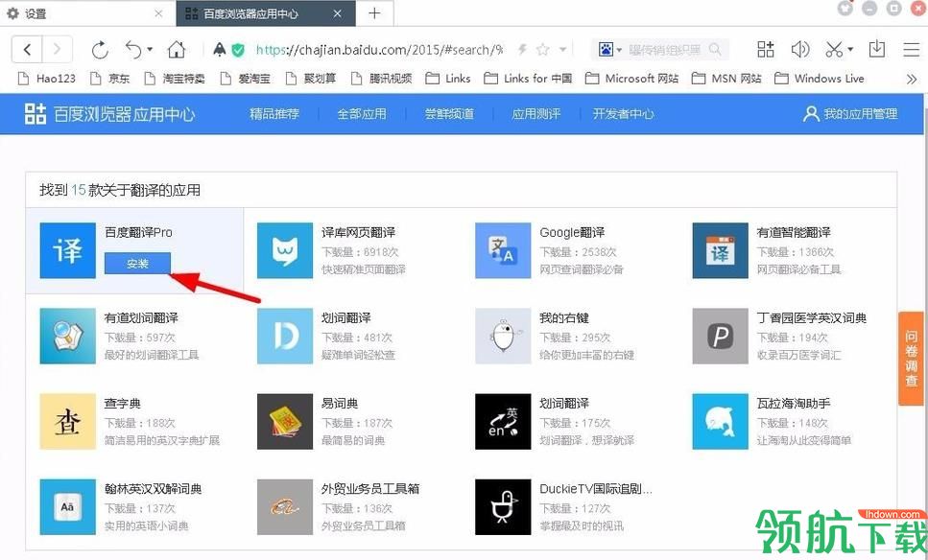Expand the undo history dropdown arrow
928x560 pixels.
point(150,50)
